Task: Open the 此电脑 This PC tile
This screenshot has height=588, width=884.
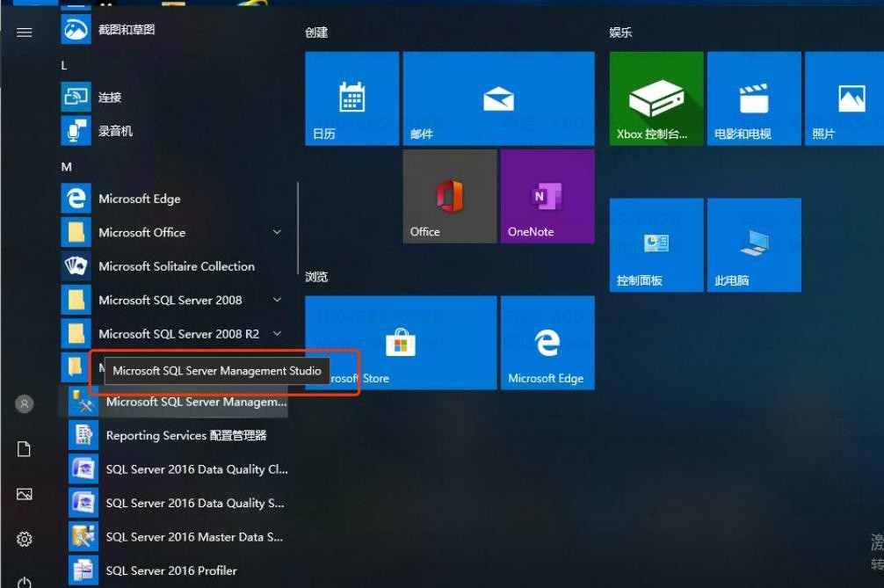Action: pos(754,244)
